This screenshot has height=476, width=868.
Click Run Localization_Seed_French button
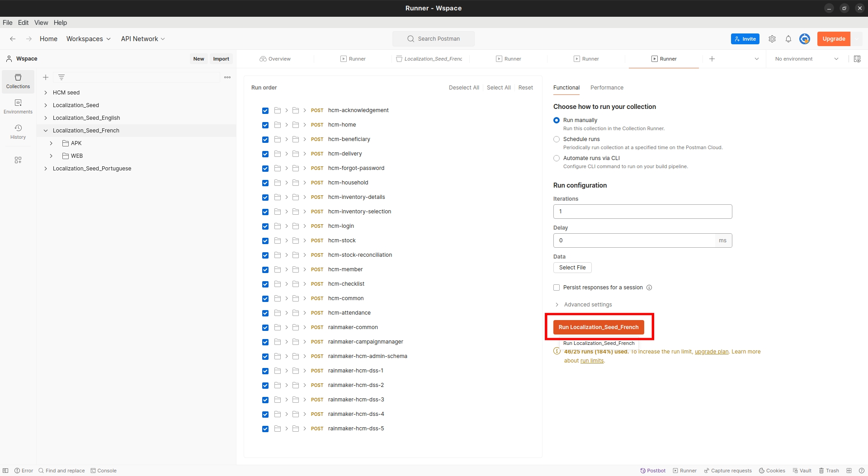coord(598,327)
